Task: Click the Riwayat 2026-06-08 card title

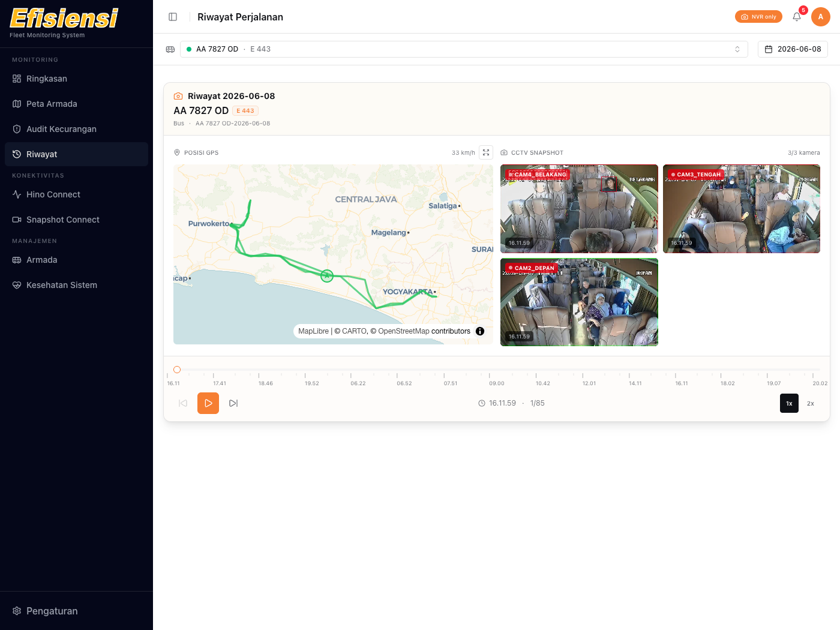Action: (x=232, y=96)
